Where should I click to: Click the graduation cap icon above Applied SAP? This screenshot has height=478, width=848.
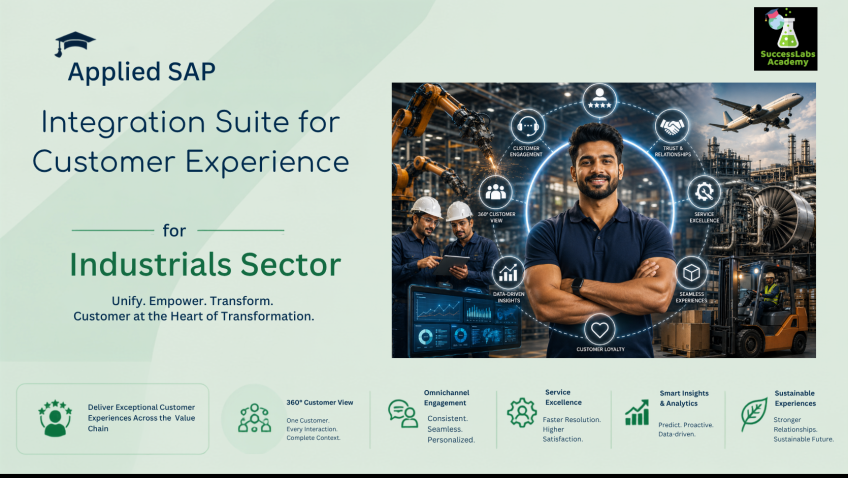pos(74,44)
